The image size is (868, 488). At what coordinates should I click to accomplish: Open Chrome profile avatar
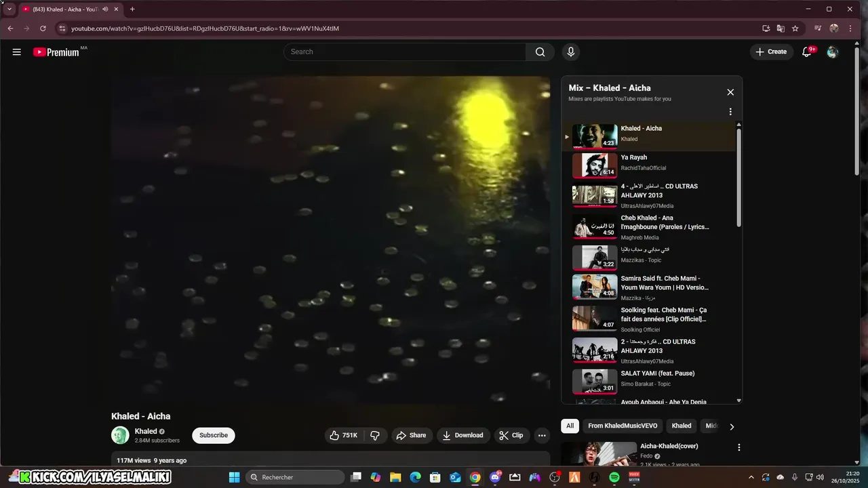[834, 28]
